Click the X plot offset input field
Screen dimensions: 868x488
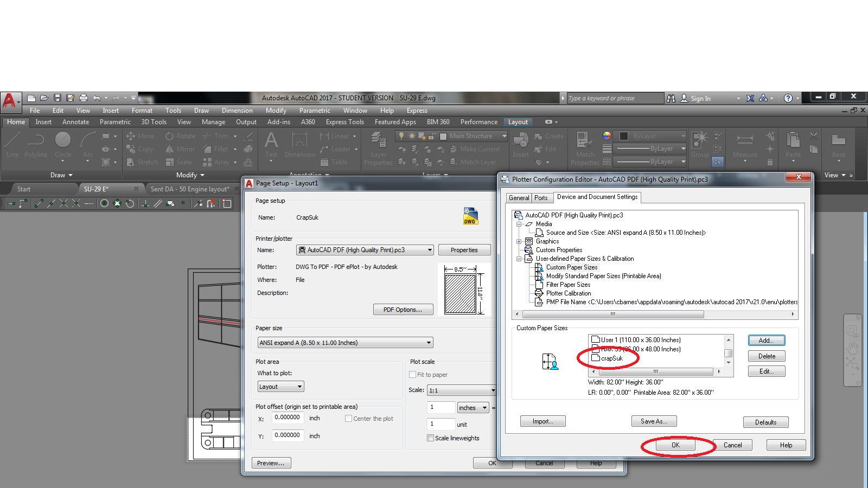(288, 418)
